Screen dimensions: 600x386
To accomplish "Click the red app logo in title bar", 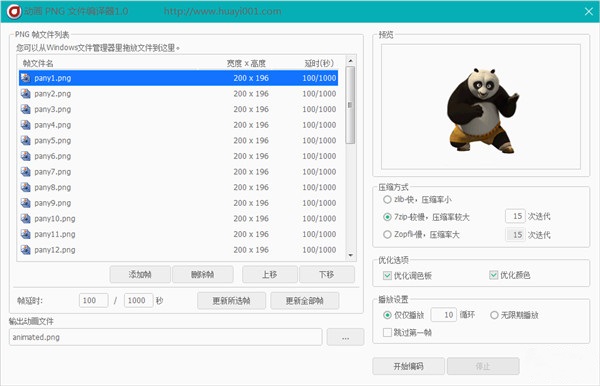I will 14,11.
